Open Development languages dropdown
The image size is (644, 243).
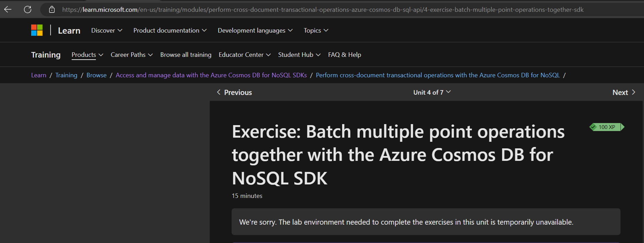[x=255, y=31]
